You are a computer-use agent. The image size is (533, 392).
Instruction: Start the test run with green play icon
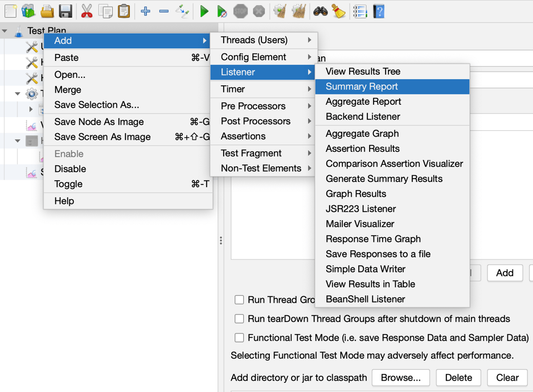pyautogui.click(x=204, y=11)
